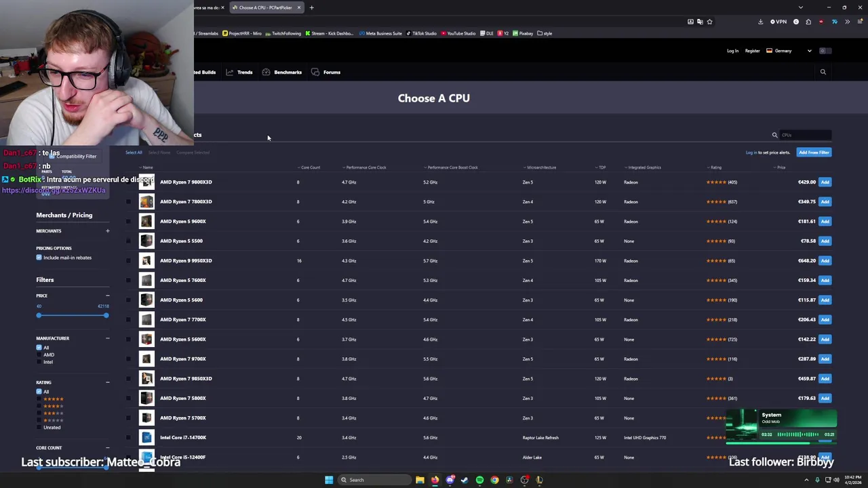The height and width of the screenshot is (488, 868).
Task: Open Spotify from the taskbar
Action: (x=479, y=480)
